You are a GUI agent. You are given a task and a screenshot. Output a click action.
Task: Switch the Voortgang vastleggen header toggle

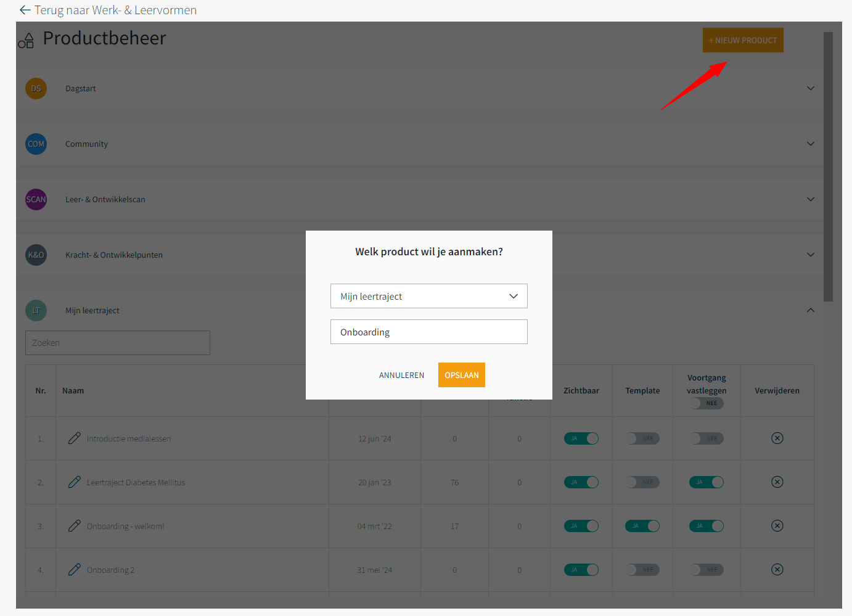pyautogui.click(x=706, y=403)
